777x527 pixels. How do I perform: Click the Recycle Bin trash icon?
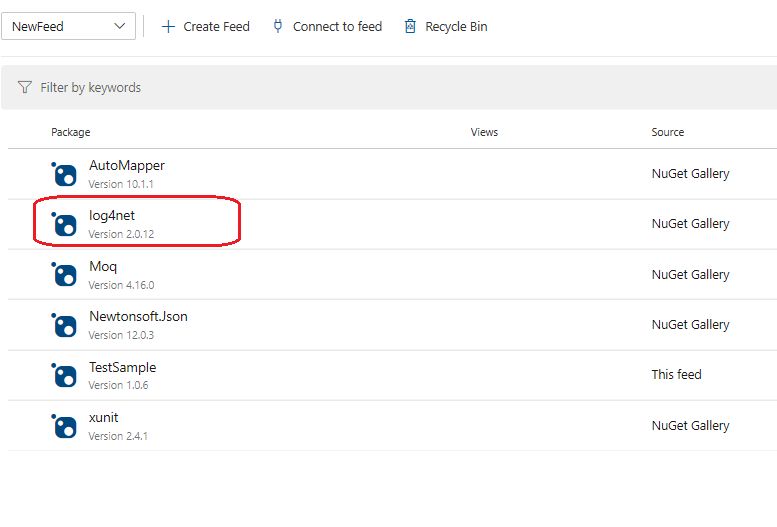410,26
